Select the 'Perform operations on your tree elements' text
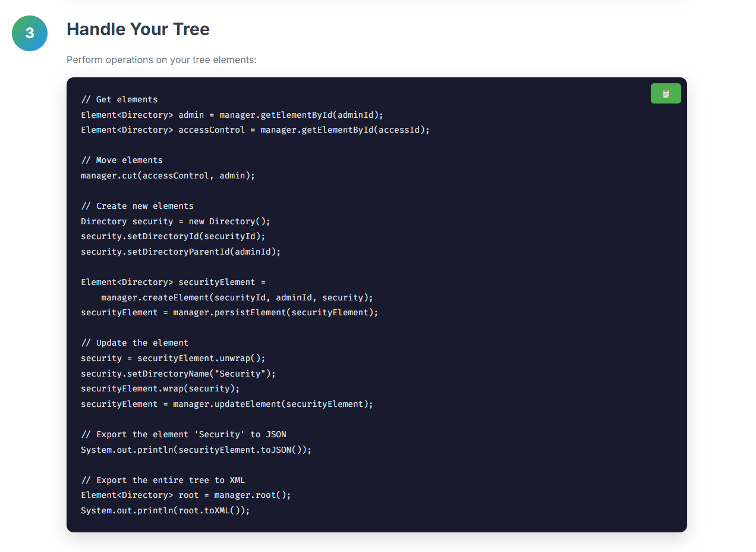The image size is (756, 552). pos(161,59)
